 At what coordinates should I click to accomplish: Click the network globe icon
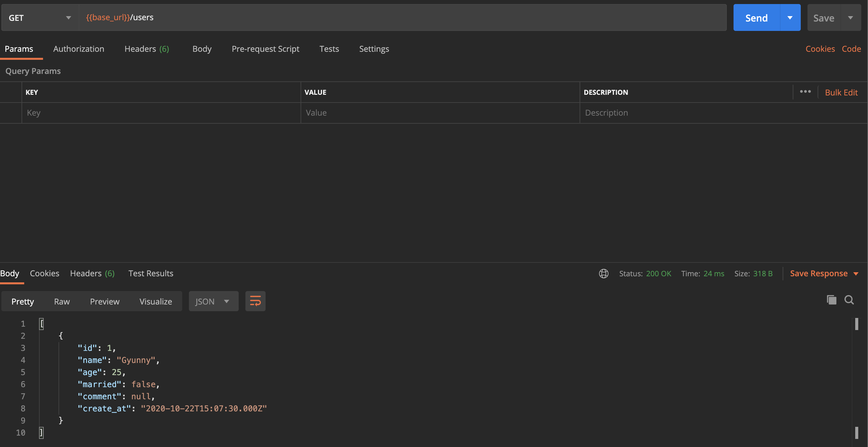603,273
